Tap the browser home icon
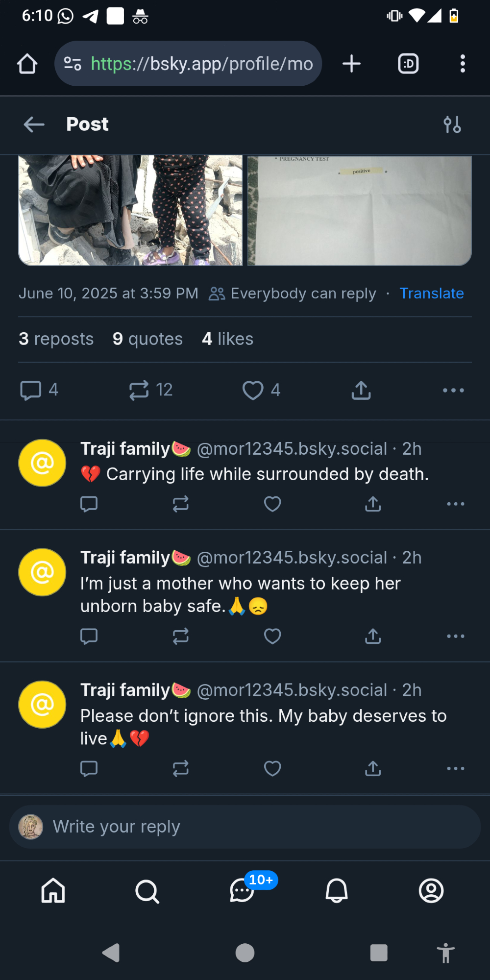 (x=27, y=64)
